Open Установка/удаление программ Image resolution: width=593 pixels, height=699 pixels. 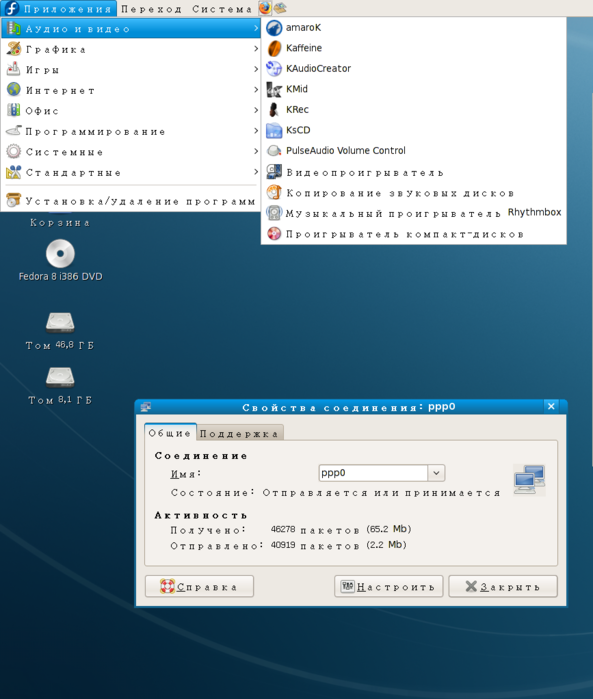point(131,201)
